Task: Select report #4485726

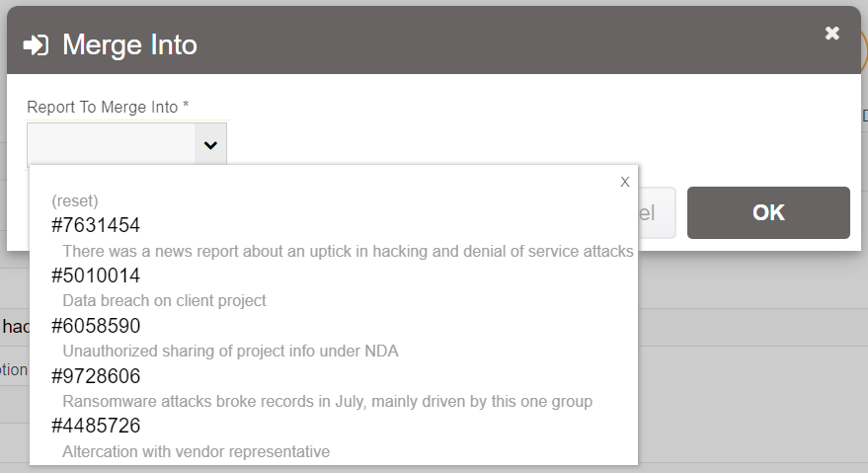Action: tap(96, 427)
